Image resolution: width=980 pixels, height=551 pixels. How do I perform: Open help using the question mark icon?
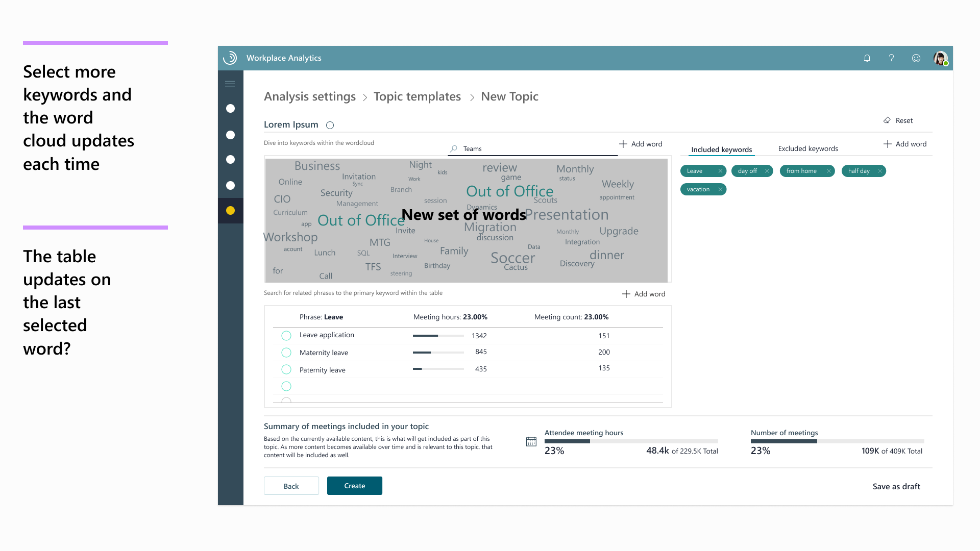click(x=891, y=58)
